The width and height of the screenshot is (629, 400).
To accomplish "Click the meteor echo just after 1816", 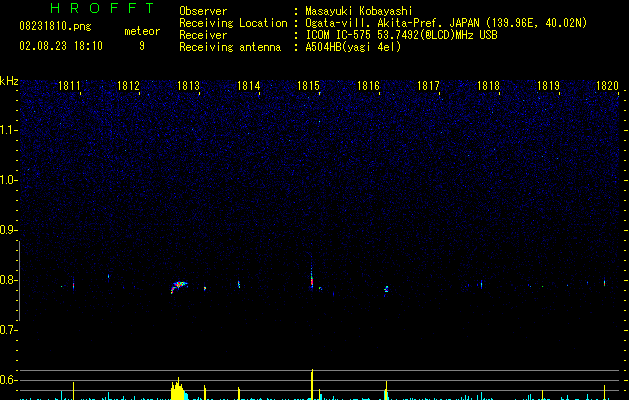I will [x=386, y=290].
